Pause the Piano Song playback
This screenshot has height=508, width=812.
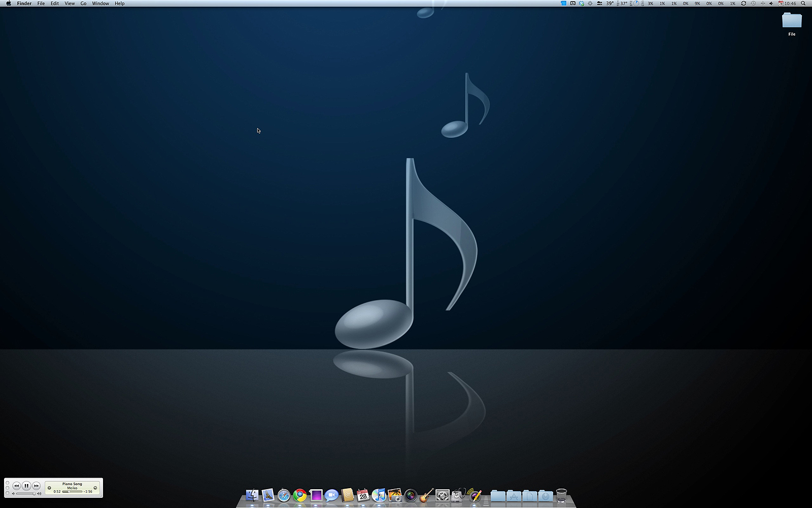click(x=26, y=486)
